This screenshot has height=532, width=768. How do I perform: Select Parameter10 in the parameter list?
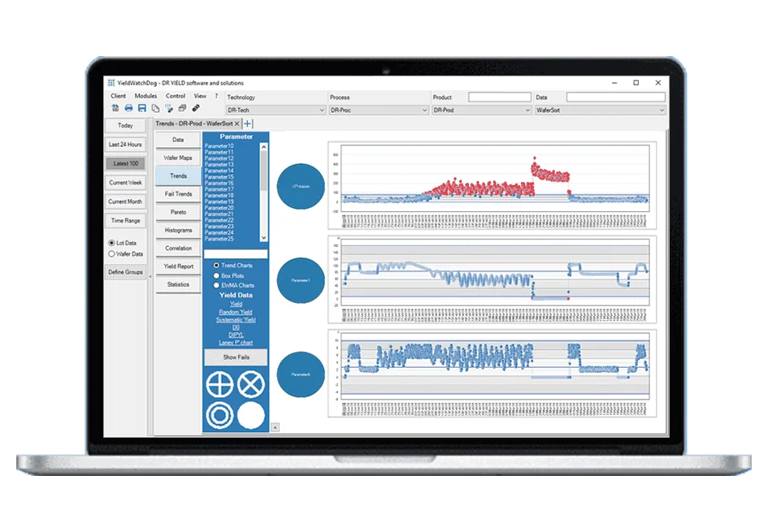click(x=219, y=146)
